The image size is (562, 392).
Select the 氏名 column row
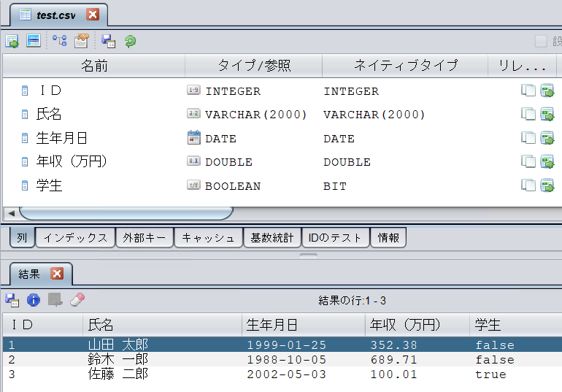pyautogui.click(x=282, y=115)
